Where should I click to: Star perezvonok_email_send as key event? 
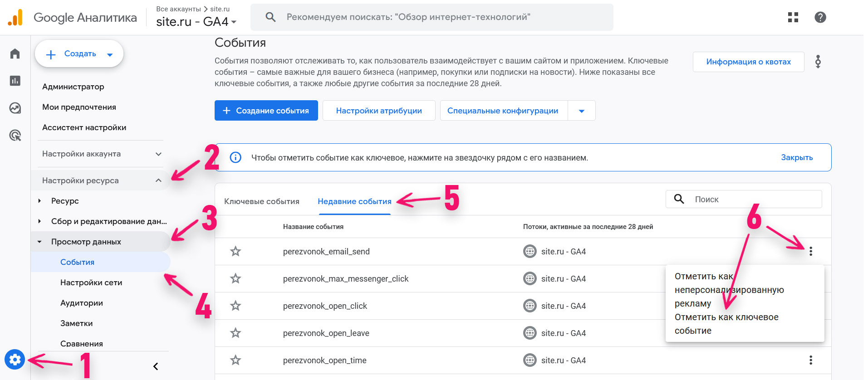pos(235,251)
